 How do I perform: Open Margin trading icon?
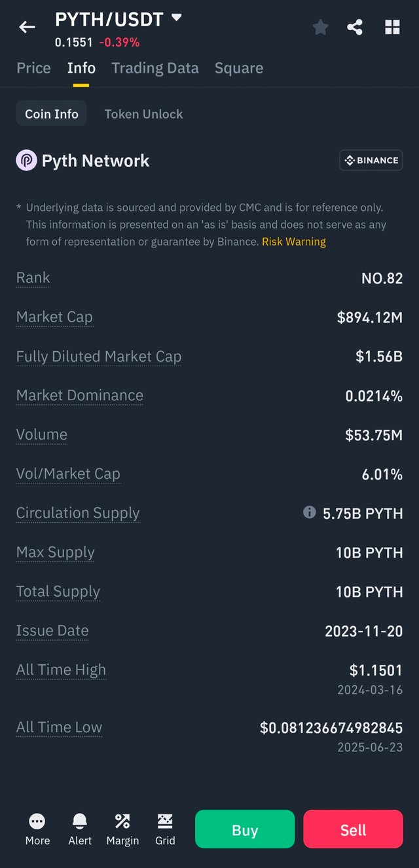click(122, 829)
